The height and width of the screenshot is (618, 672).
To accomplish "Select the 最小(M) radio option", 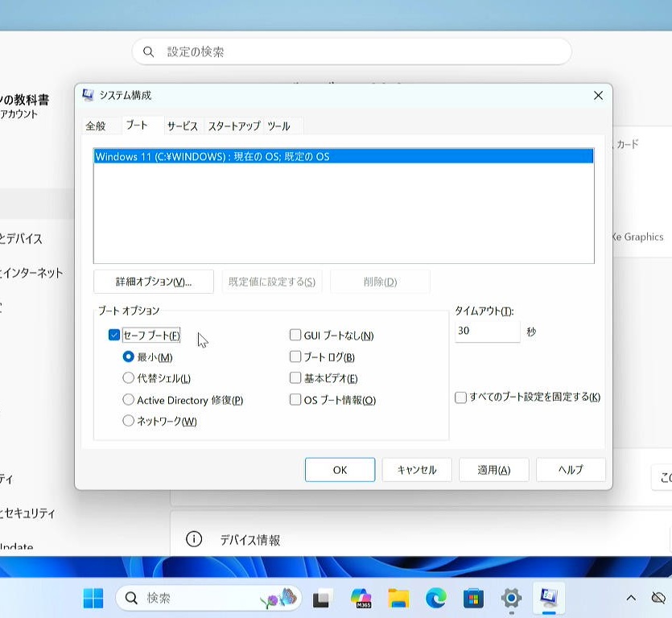I will click(128, 356).
